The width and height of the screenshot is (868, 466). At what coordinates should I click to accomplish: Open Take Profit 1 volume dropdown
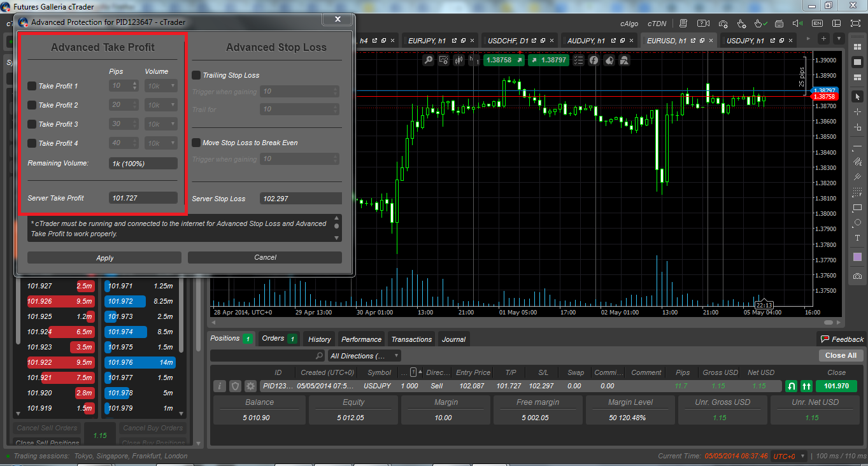pos(161,86)
